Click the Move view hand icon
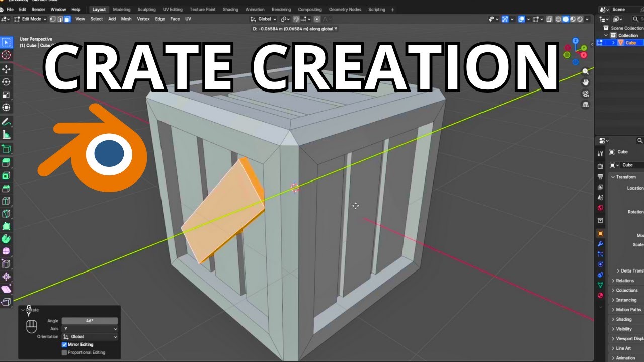This screenshot has width=644, height=362. (x=585, y=82)
